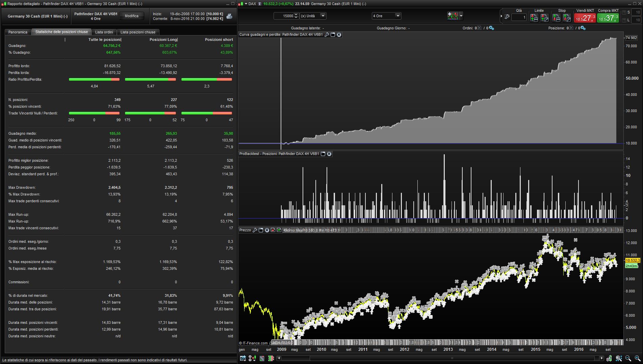Open the trading settings wrench beside Qtà

(x=507, y=17)
